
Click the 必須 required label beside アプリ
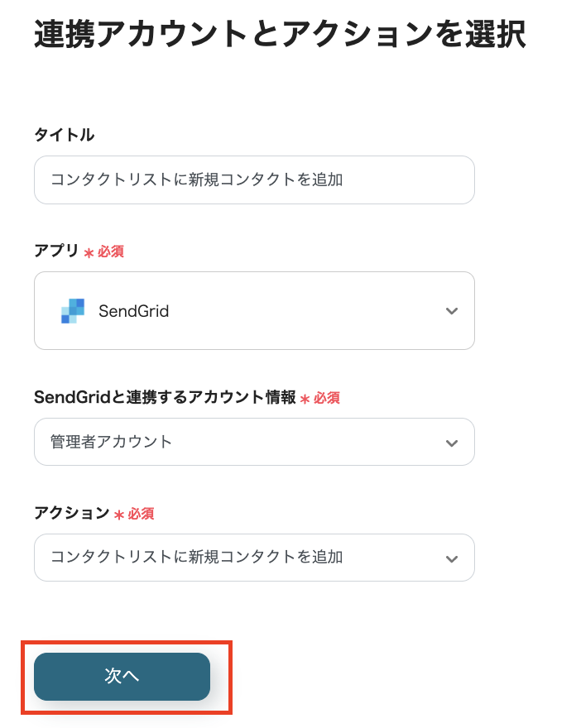(x=111, y=251)
